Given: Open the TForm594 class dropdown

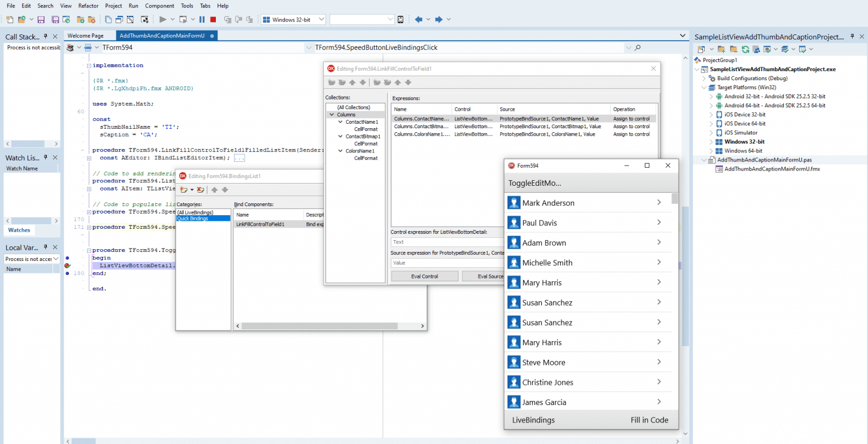Looking at the screenshot, I should pos(309,48).
